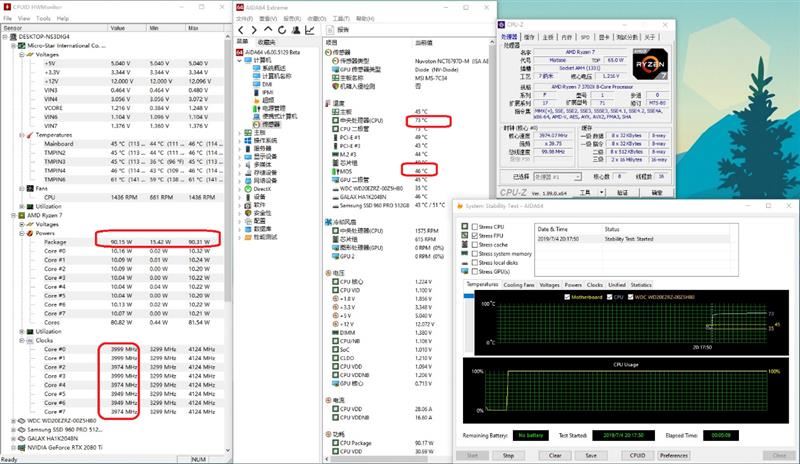Collapse the 计算机 node in AIDA64 tree
The height and width of the screenshot is (464, 800).
coord(239,60)
